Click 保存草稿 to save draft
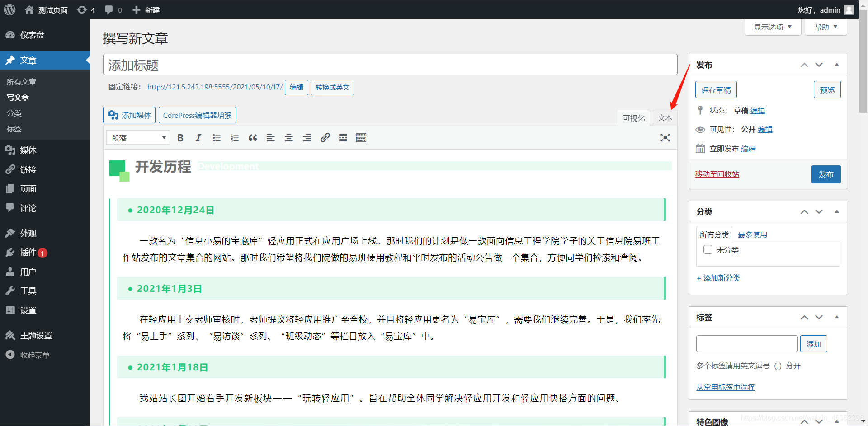The image size is (868, 426). point(716,90)
